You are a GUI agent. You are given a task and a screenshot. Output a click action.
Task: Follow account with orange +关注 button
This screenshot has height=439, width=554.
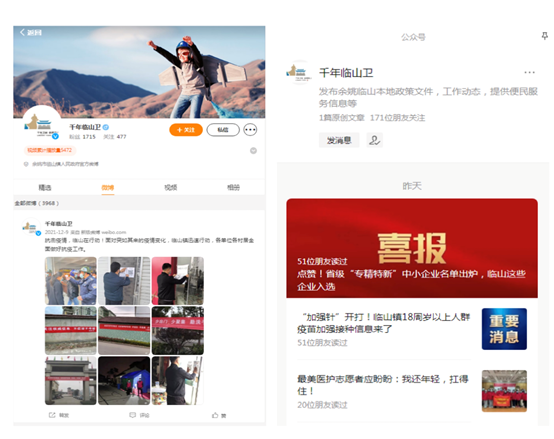click(186, 130)
